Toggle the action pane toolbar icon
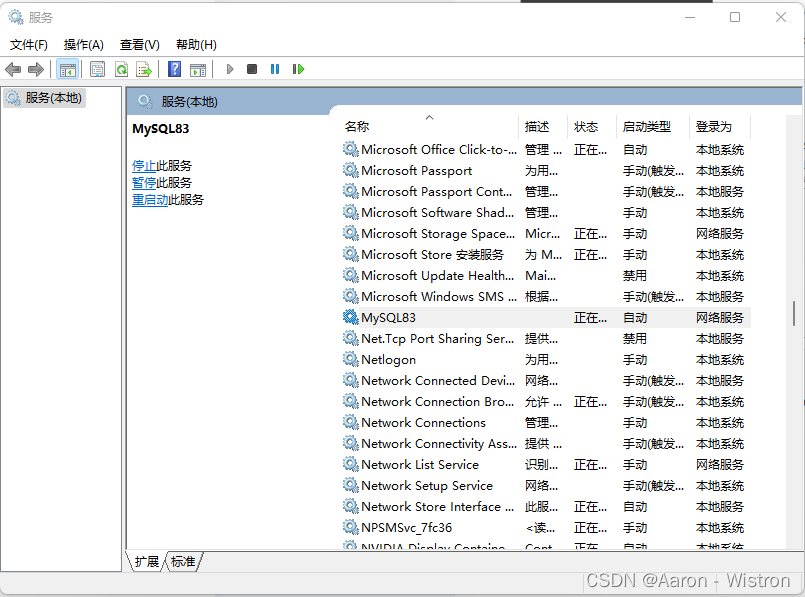 pos(198,69)
